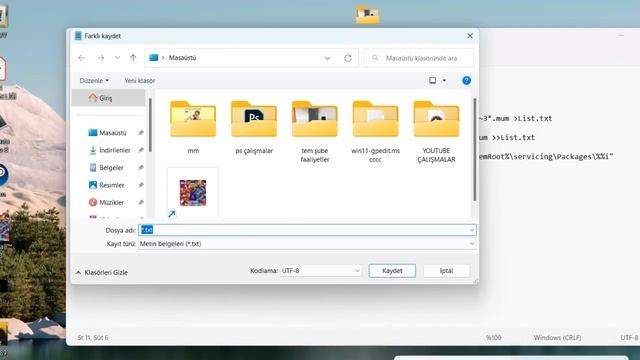The width and height of the screenshot is (640, 360).
Task: Open the blue help icon
Action: coord(466,80)
